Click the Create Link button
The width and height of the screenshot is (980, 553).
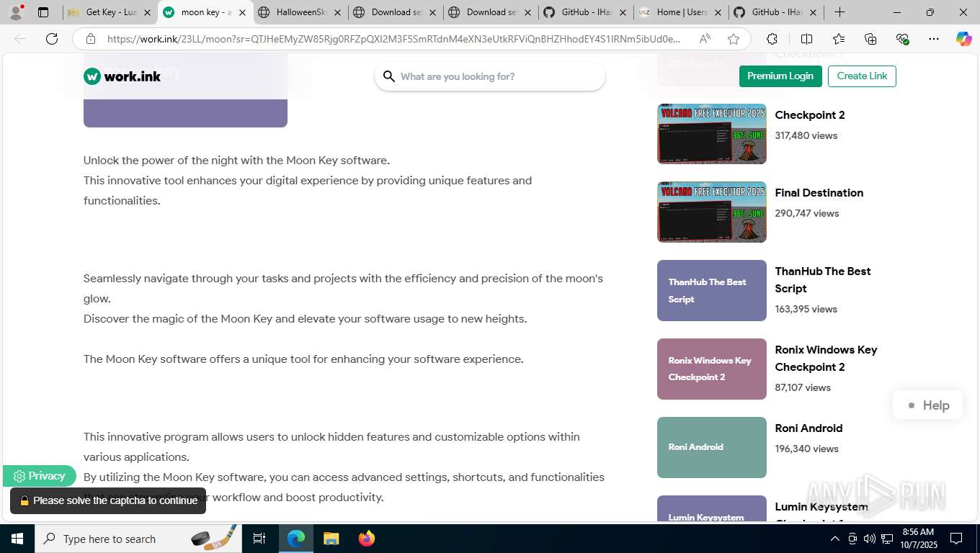tap(862, 76)
